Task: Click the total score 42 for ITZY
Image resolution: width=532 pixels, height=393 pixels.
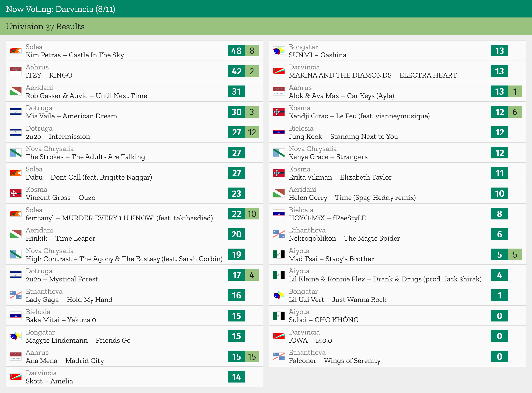Action: (x=236, y=71)
